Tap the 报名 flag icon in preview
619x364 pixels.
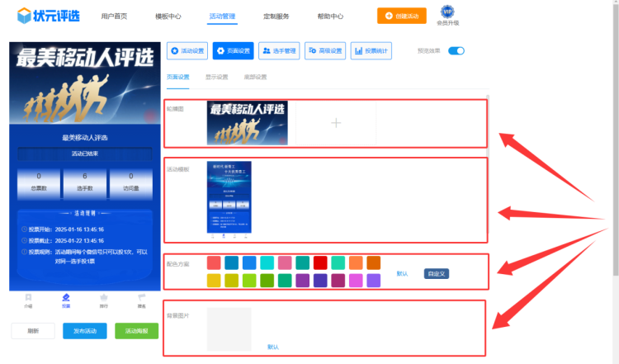click(x=141, y=300)
